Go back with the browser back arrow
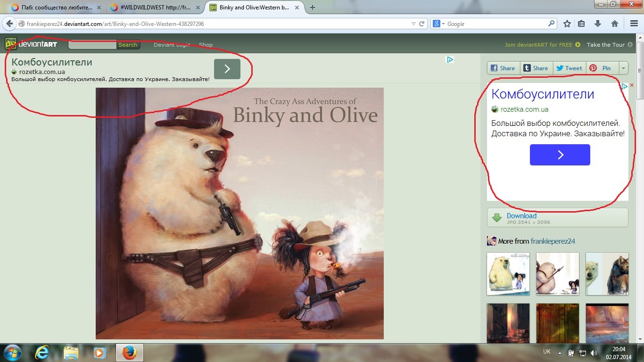The width and height of the screenshot is (644, 362). (9, 24)
